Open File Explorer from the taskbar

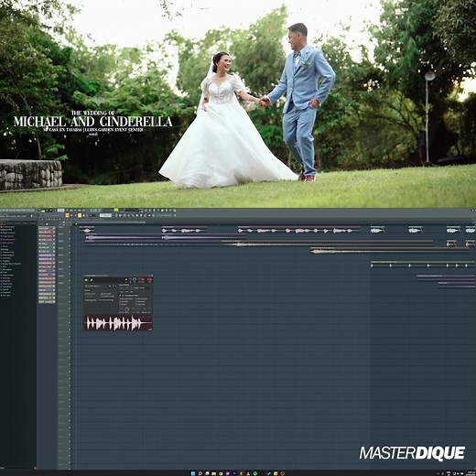pos(213,473)
